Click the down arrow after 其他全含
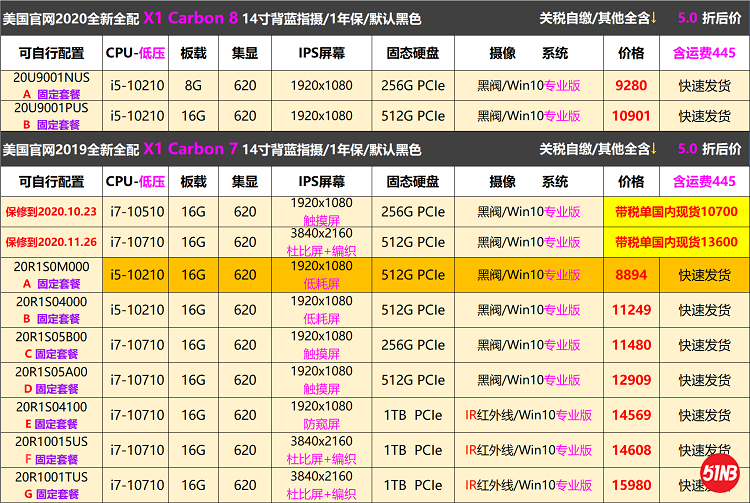 click(654, 17)
